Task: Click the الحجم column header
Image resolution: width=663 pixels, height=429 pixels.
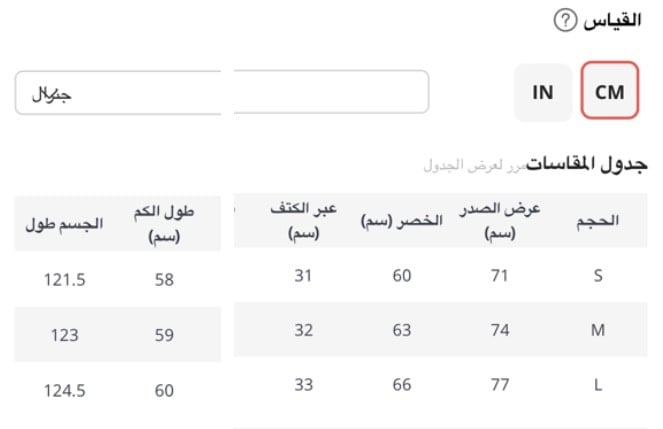Action: coord(599,221)
